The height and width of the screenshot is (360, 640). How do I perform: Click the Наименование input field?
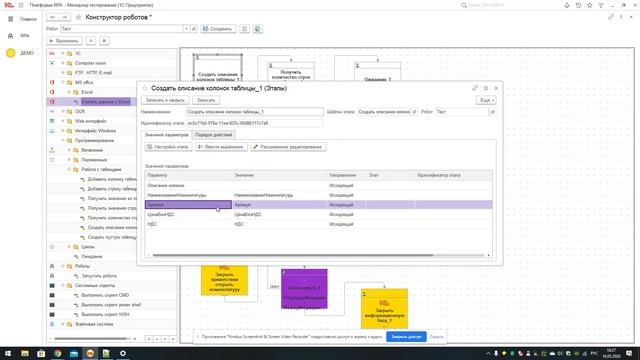click(x=255, y=112)
